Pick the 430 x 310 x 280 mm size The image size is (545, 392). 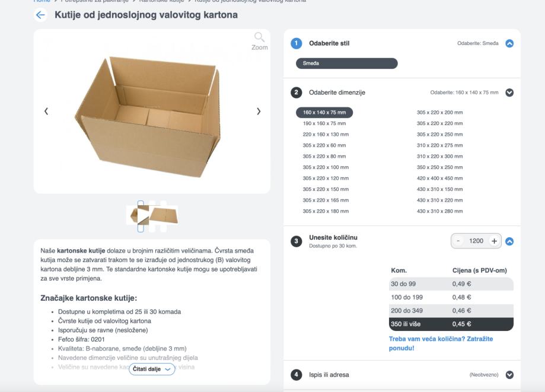439,211
